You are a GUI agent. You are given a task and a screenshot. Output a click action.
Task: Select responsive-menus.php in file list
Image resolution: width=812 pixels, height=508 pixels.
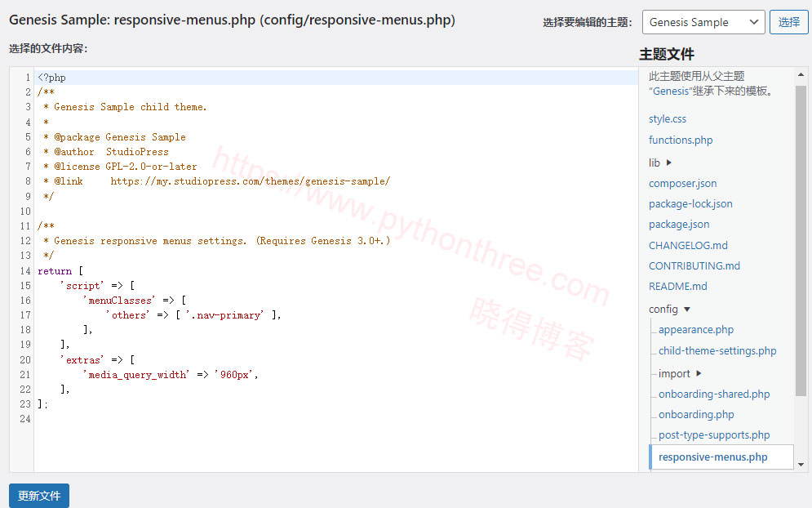[x=721, y=457]
